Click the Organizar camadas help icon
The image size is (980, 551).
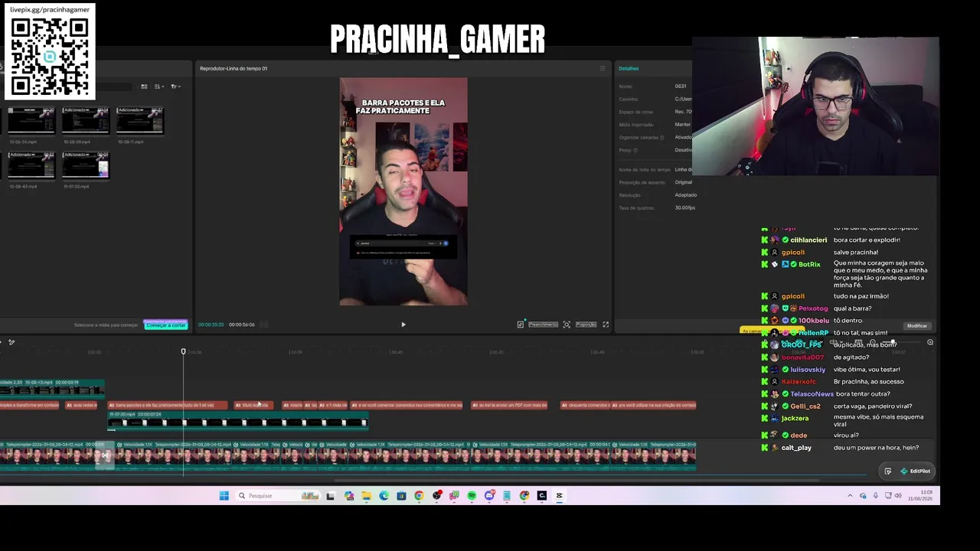pyautogui.click(x=662, y=137)
